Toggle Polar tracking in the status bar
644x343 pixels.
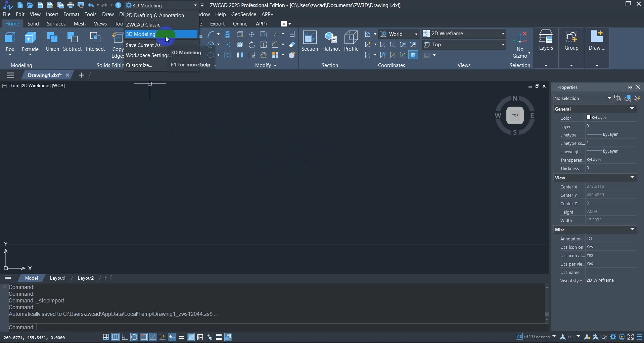(134, 337)
